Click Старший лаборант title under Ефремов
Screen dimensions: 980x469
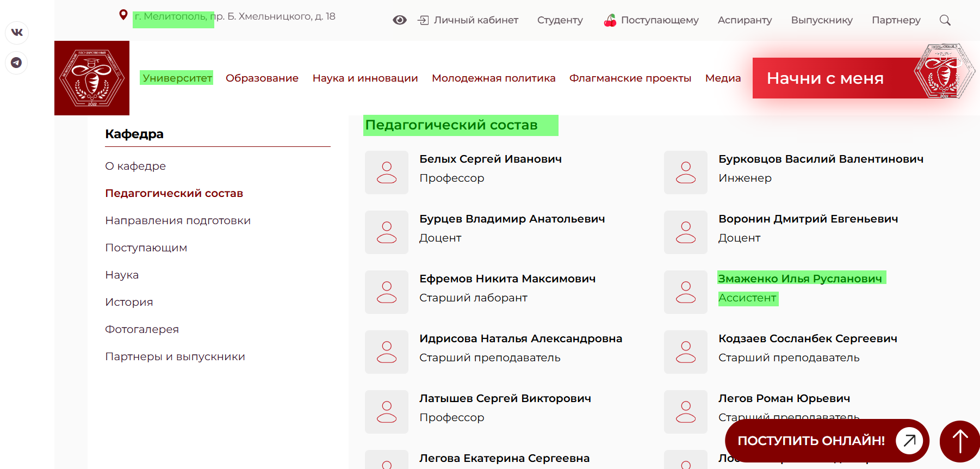[x=473, y=298]
